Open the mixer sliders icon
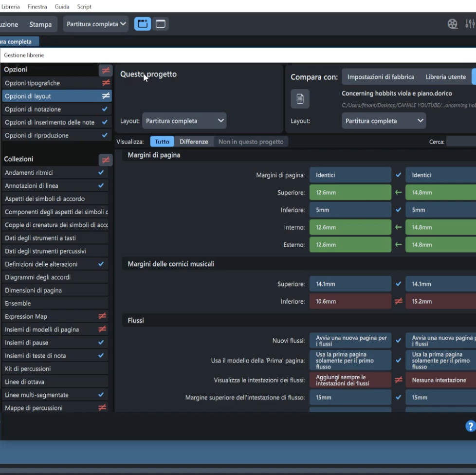476x475 pixels. click(470, 24)
